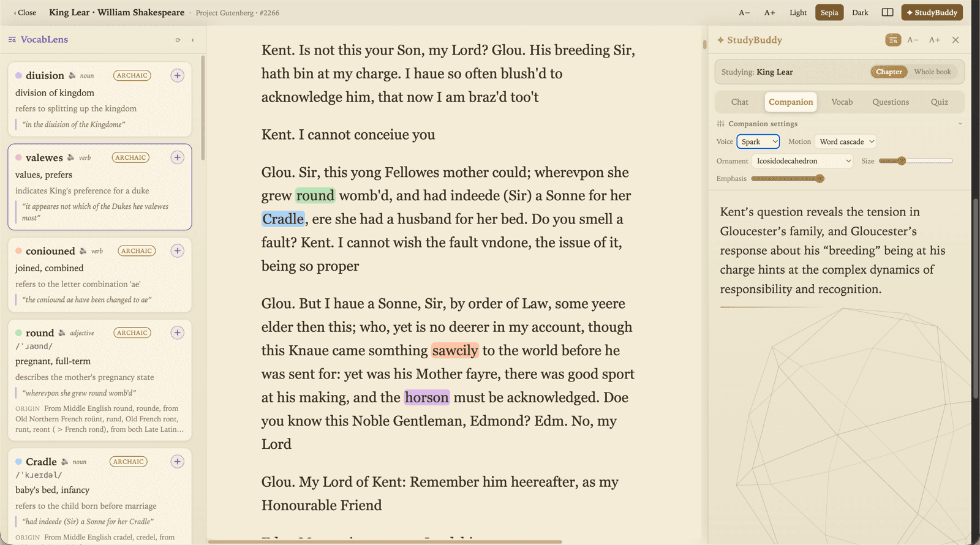
Task: Set study scope to Chapter
Action: [x=889, y=72]
